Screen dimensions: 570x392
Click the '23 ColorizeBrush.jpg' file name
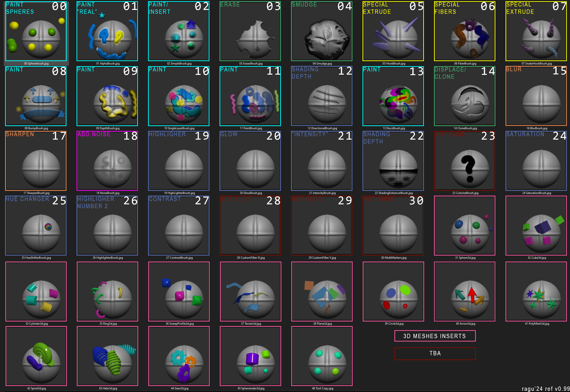[x=465, y=193]
